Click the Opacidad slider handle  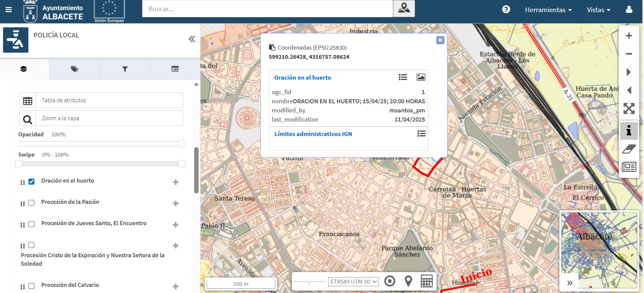pos(182,143)
